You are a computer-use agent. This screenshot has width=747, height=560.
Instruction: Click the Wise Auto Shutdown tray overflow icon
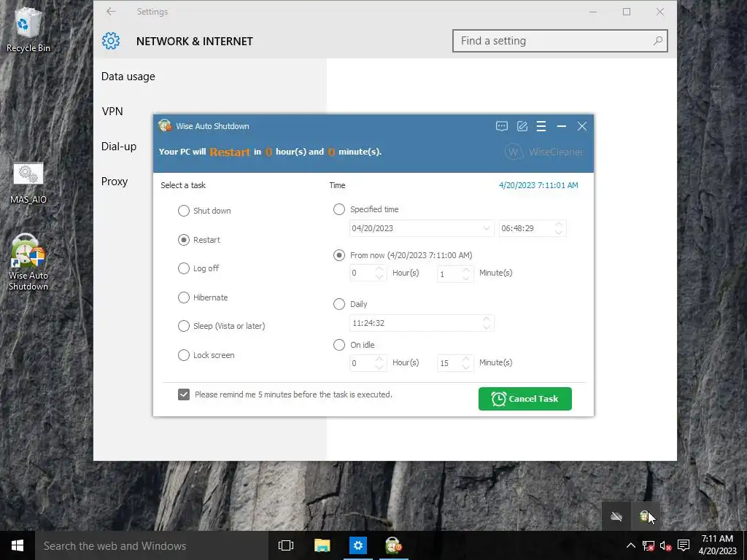tap(645, 516)
